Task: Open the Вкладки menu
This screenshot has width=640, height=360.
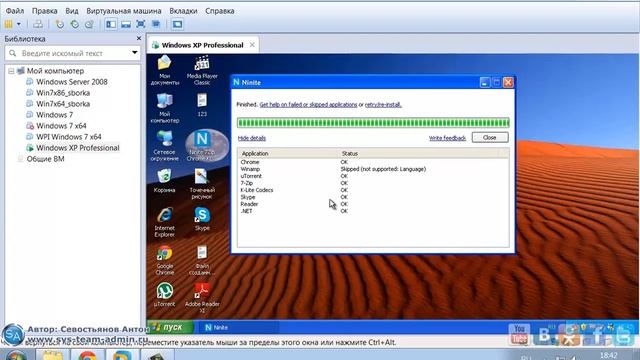Action: [x=183, y=11]
